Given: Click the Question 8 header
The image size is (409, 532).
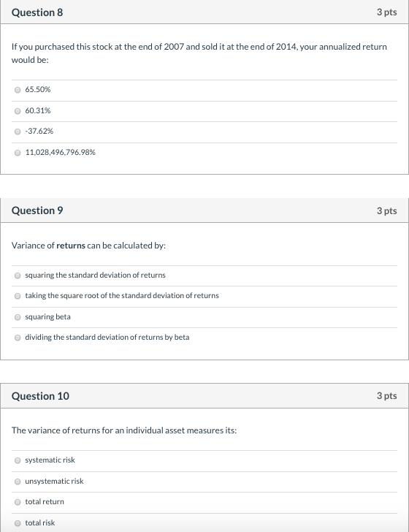Looking at the screenshot, I should coord(37,12).
